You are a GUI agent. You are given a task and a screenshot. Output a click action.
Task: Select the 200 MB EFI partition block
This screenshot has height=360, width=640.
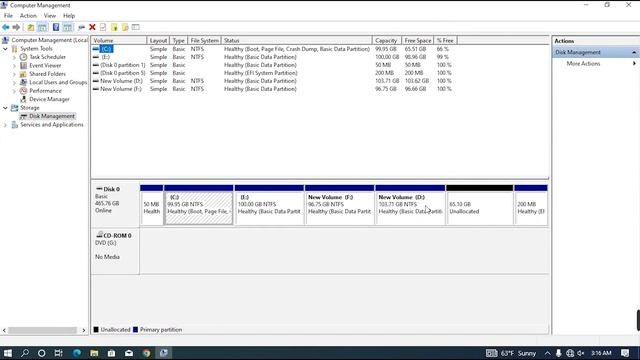(x=531, y=204)
